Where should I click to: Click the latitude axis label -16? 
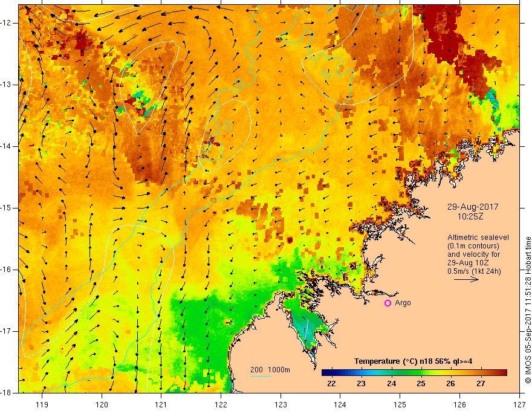pos(6,270)
